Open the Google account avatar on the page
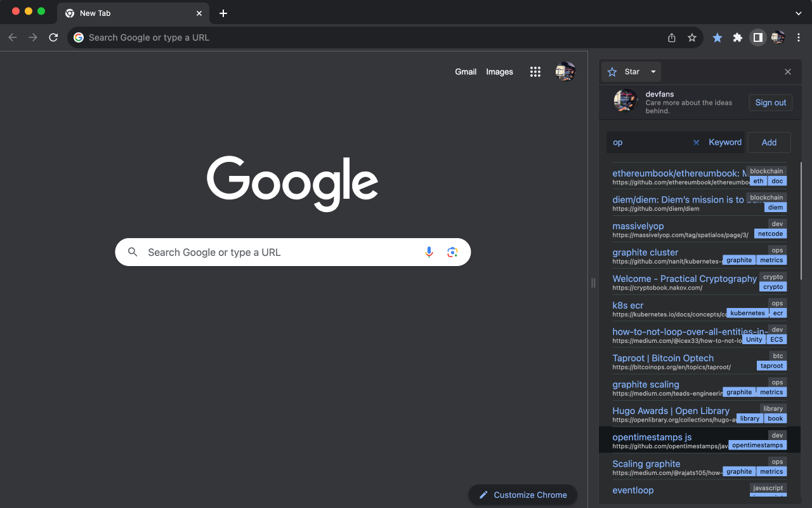Image resolution: width=812 pixels, height=508 pixels. click(x=565, y=72)
